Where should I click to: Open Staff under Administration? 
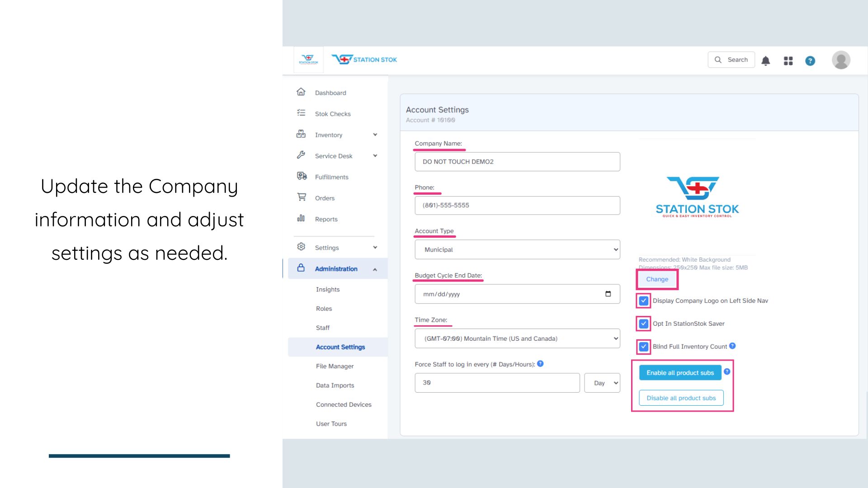[323, 328]
